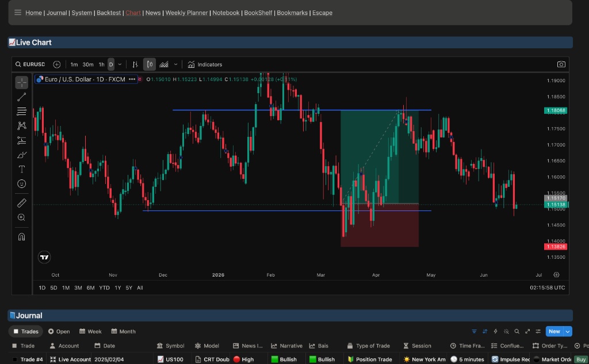Go to the Home page link

tap(33, 13)
